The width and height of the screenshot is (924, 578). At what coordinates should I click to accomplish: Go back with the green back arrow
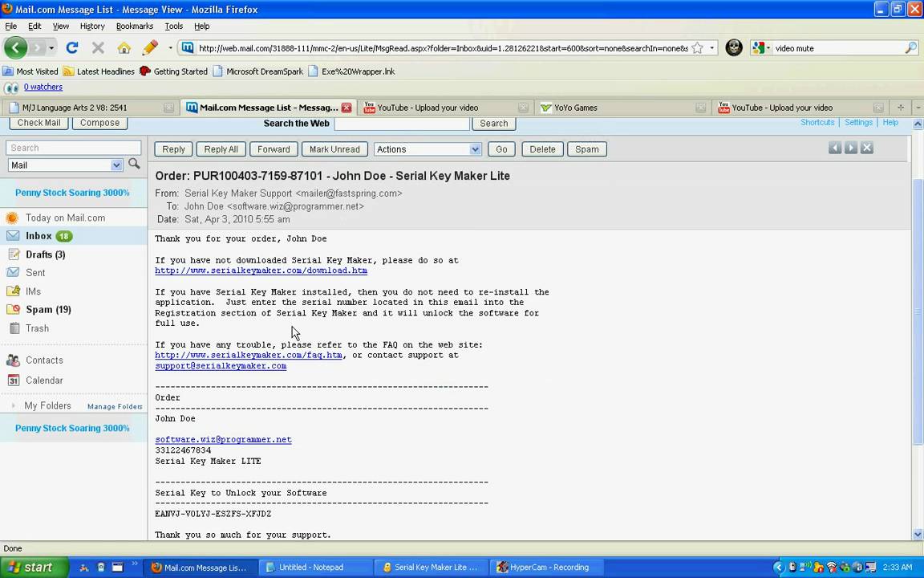(x=15, y=48)
